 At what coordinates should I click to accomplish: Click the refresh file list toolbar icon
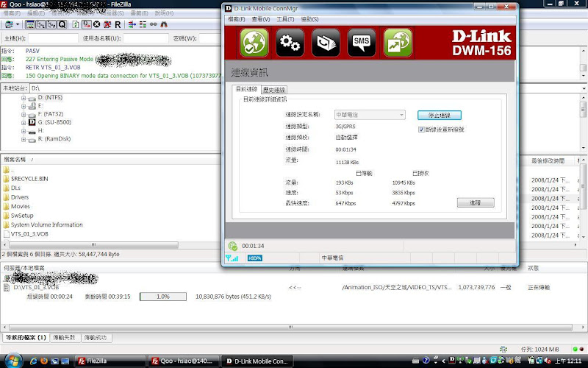click(76, 24)
